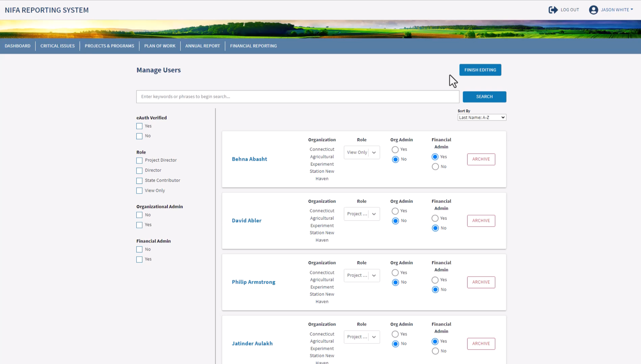Set Behna Abasht Org Admin to Yes
The image size is (641, 364).
click(395, 150)
